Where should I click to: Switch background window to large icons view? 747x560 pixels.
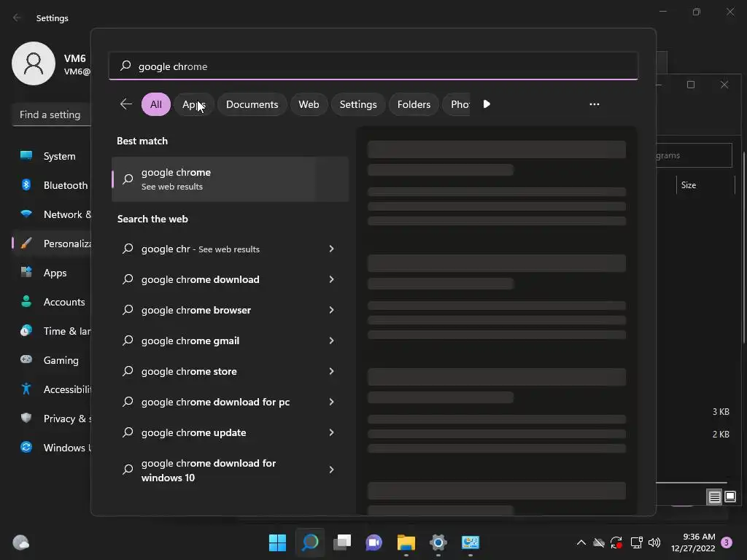(730, 497)
